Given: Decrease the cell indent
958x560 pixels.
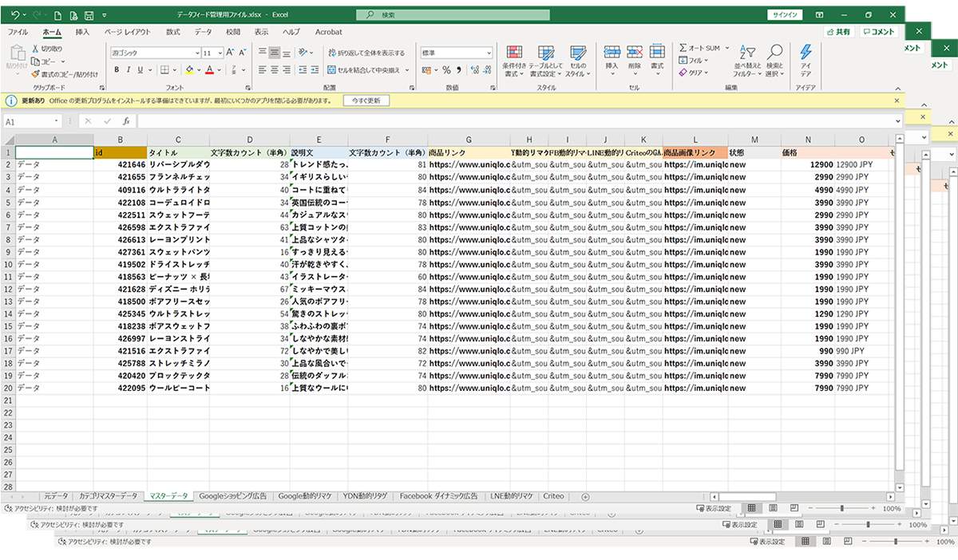Looking at the screenshot, I should (303, 69).
